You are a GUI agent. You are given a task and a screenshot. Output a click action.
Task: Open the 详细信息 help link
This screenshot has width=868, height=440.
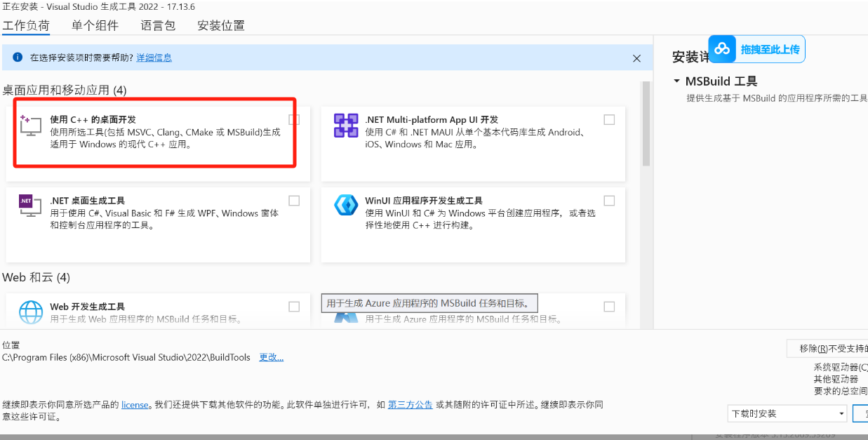pos(154,58)
